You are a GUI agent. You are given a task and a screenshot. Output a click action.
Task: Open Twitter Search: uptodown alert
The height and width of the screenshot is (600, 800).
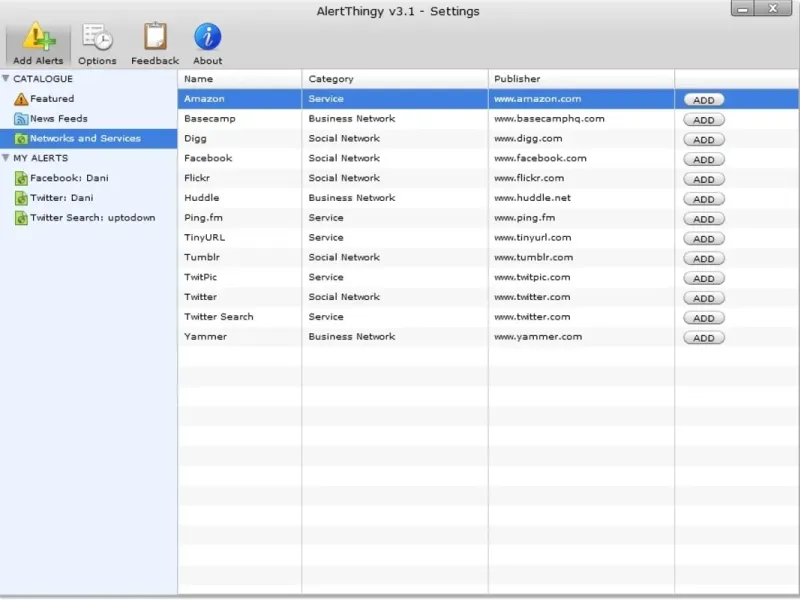pyautogui.click(x=92, y=218)
